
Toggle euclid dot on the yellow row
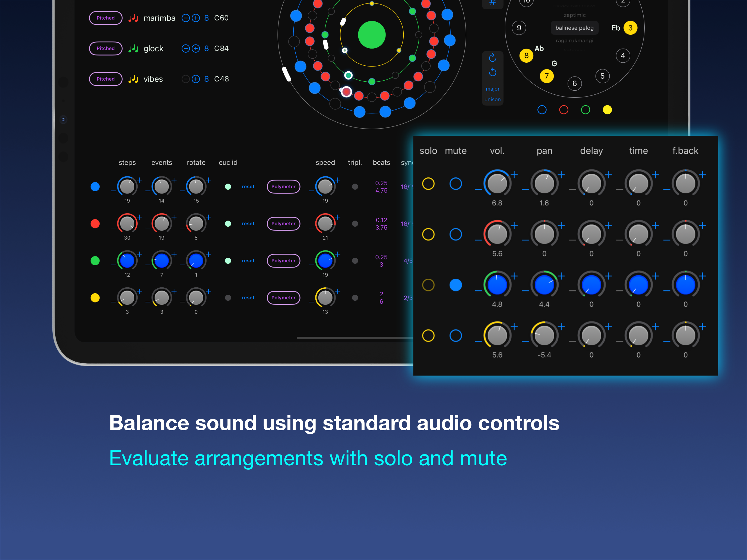(228, 298)
